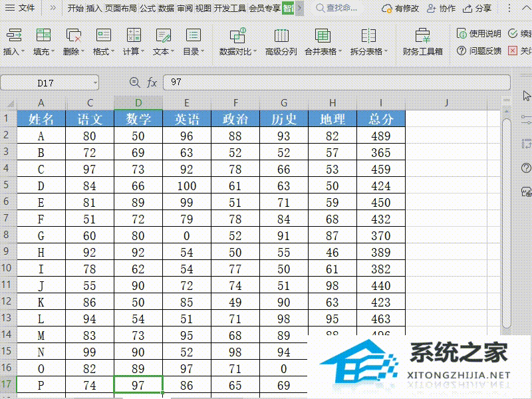Select row 8 header

8,235
